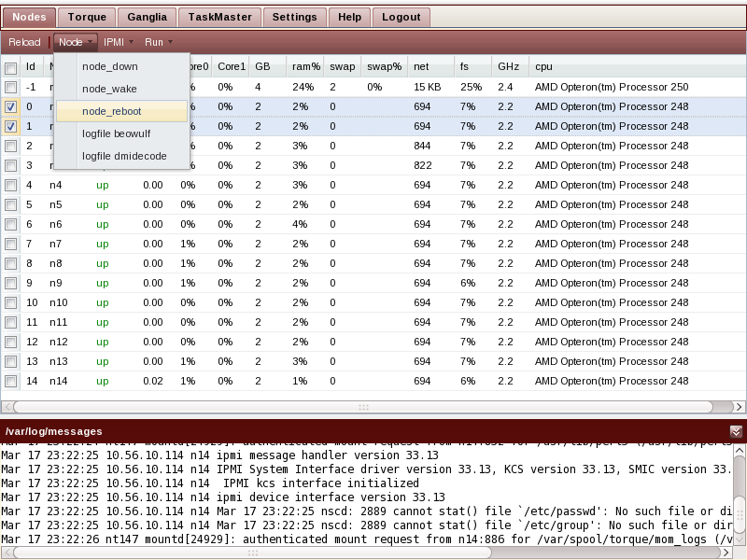The height and width of the screenshot is (560, 747).
Task: Open logfile dmidecode from the menu
Action: (121, 156)
